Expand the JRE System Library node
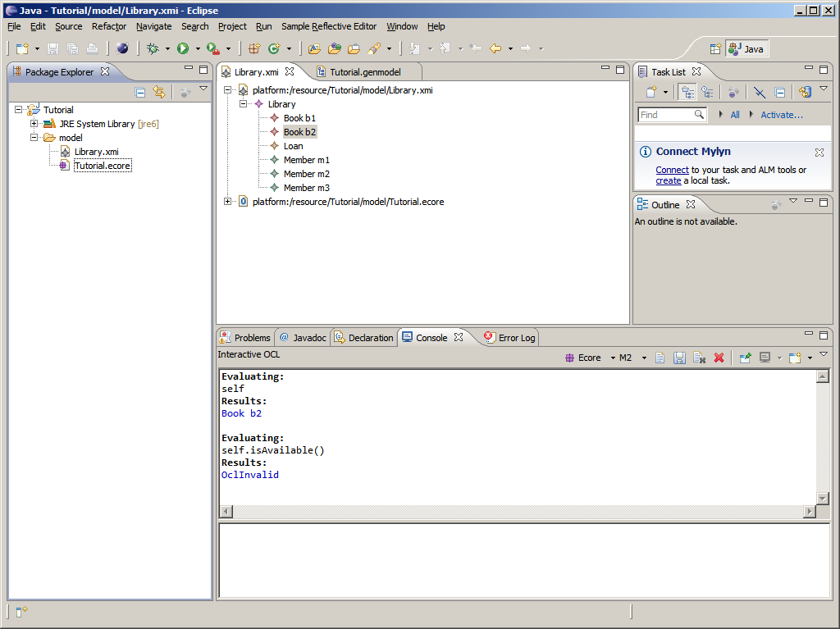Viewport: 840px width, 629px height. (x=34, y=123)
